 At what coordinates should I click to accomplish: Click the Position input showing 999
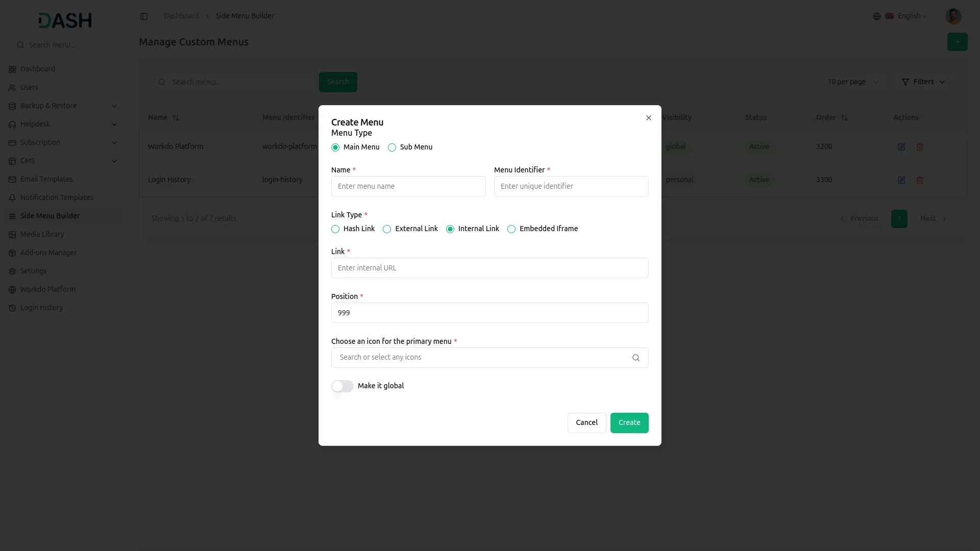(x=489, y=312)
